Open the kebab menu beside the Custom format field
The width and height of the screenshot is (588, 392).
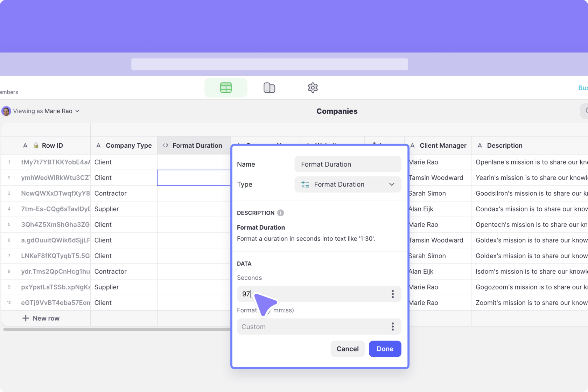click(x=393, y=327)
